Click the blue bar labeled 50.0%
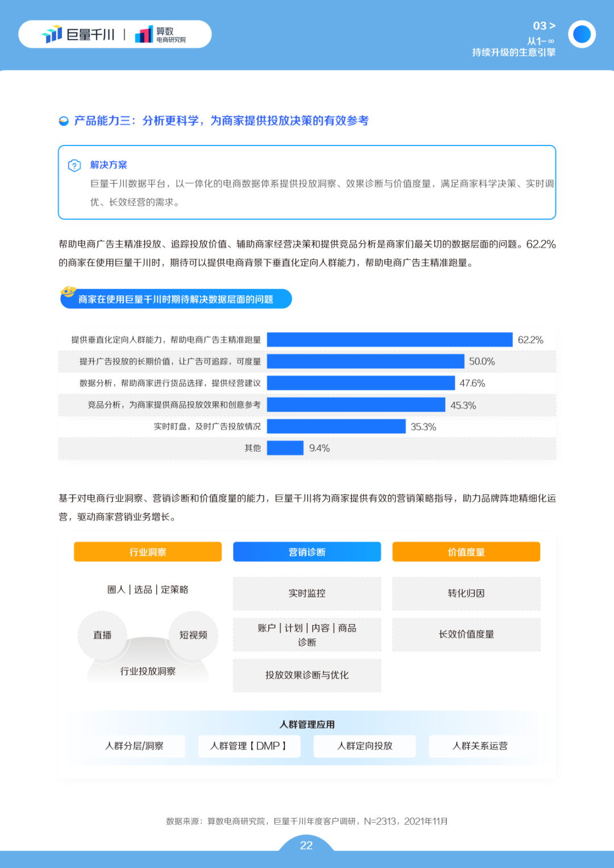Viewport: 614px width, 868px height. 366,362
